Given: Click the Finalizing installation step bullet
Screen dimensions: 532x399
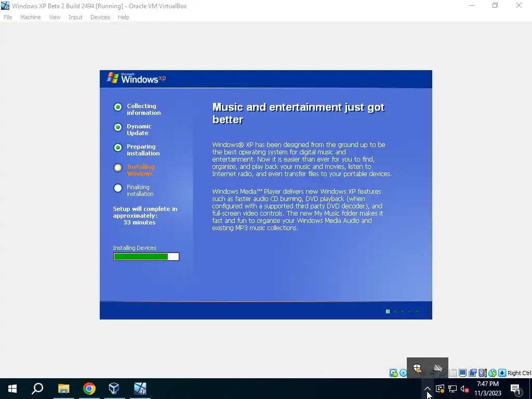Looking at the screenshot, I should pyautogui.click(x=118, y=188).
